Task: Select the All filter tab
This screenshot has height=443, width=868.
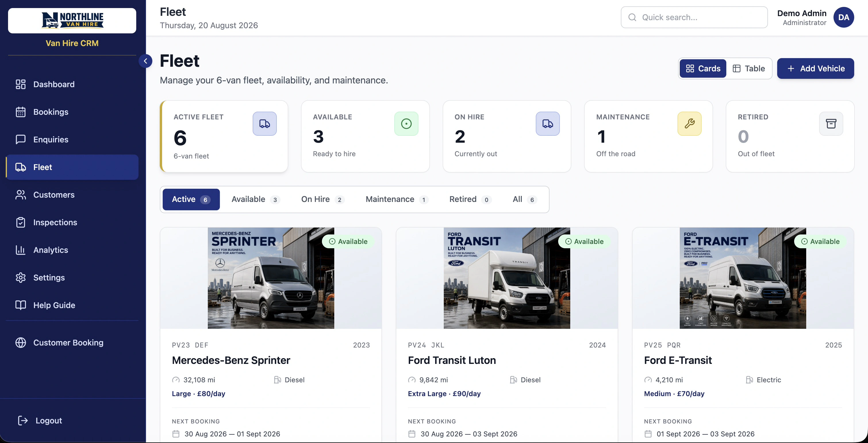Action: coord(525,200)
